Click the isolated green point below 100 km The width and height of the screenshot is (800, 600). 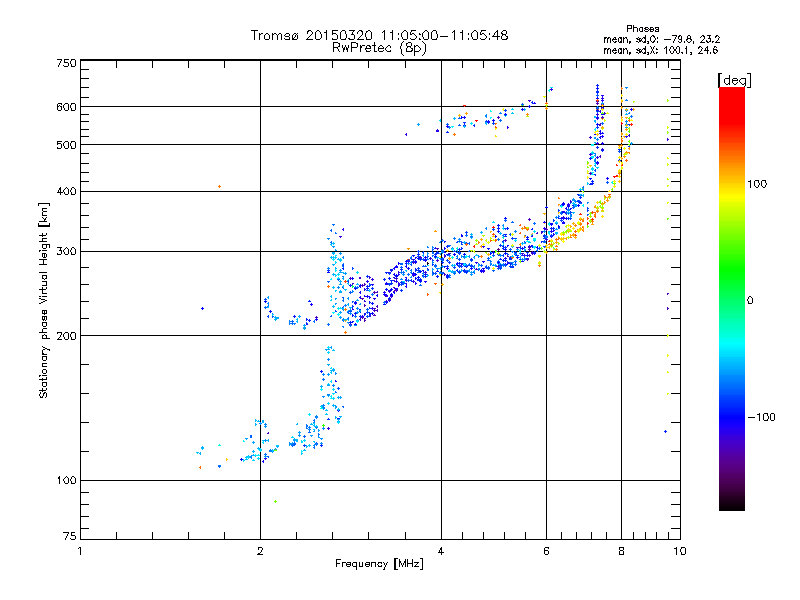coord(276,502)
